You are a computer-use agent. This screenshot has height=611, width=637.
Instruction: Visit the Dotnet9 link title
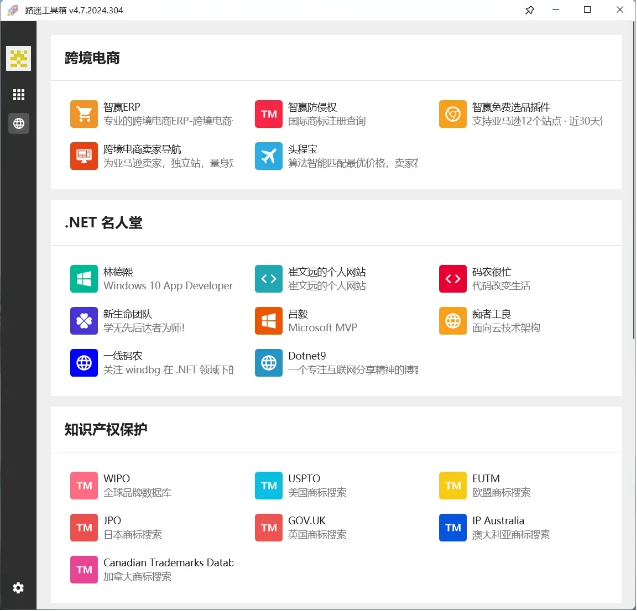(x=307, y=356)
